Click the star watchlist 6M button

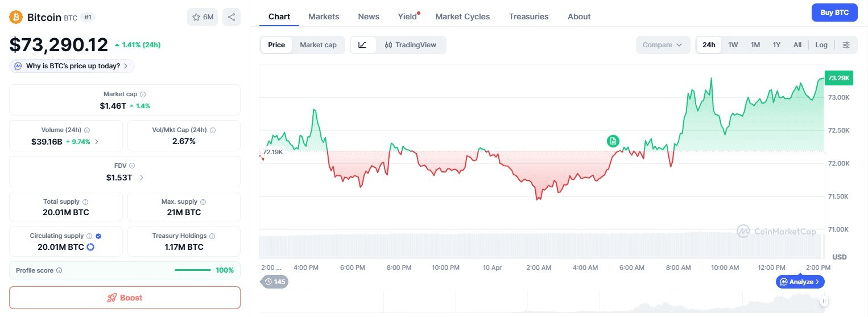202,17
